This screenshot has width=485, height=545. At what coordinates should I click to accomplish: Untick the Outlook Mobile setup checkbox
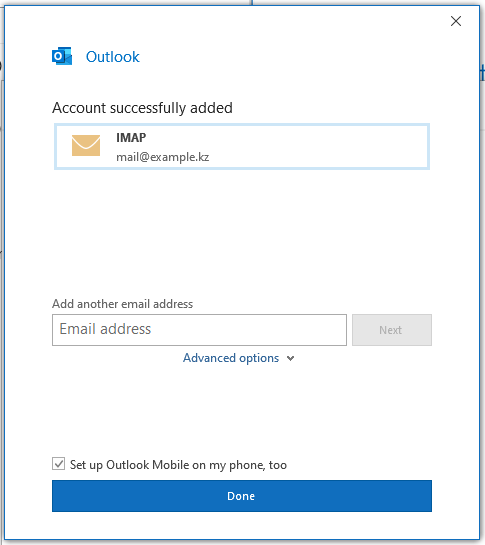click(58, 464)
